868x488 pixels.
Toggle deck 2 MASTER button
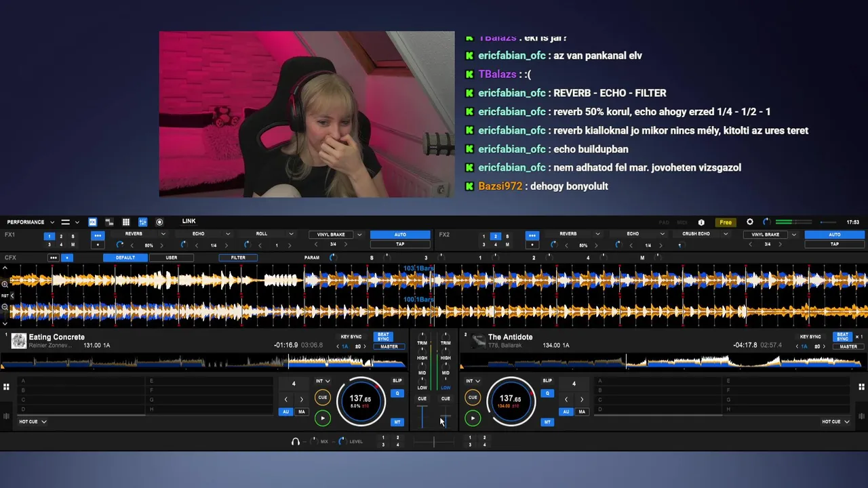[x=848, y=346]
